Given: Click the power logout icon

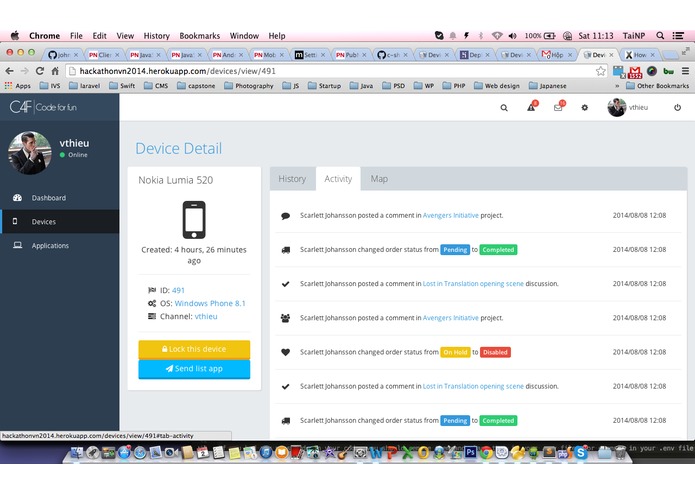Looking at the screenshot, I should point(677,107).
